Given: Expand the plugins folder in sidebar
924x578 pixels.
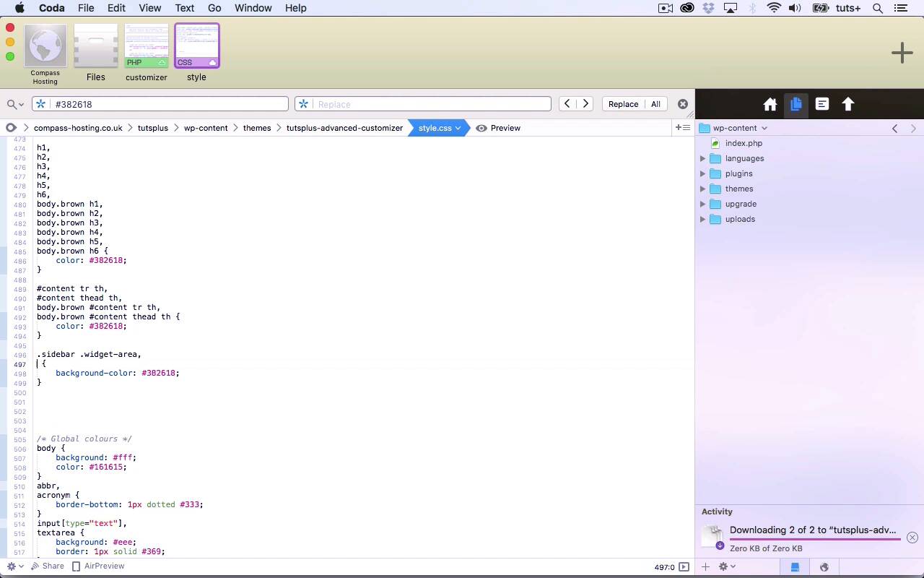Looking at the screenshot, I should pyautogui.click(x=702, y=173).
